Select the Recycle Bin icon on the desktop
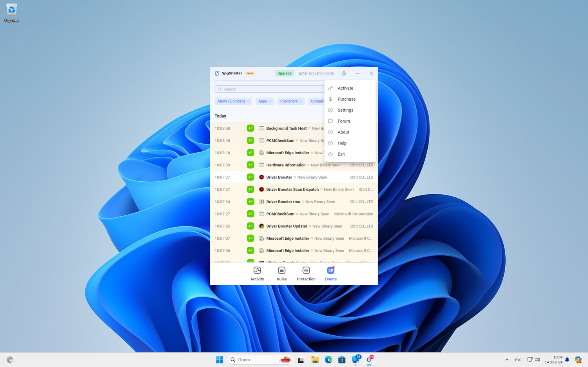This screenshot has width=588, height=367. (12, 13)
